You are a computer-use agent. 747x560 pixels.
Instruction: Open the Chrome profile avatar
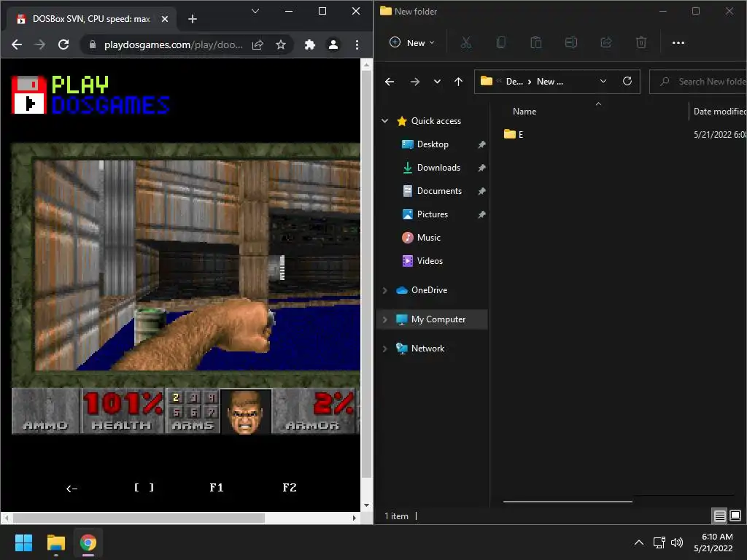333,44
